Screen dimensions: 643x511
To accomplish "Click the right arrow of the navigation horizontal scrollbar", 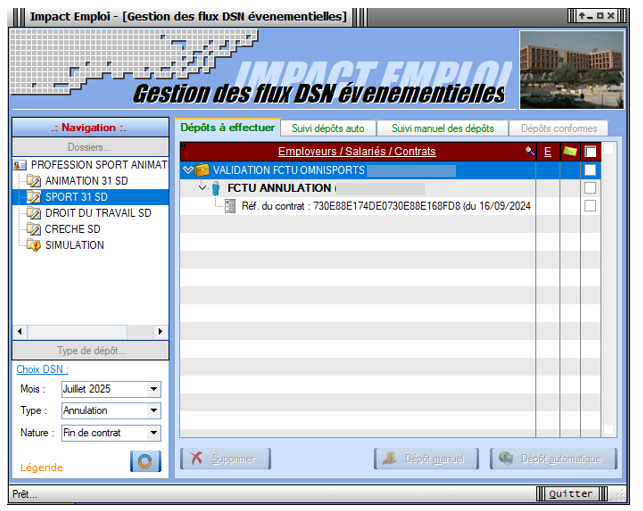I will pyautogui.click(x=160, y=331).
